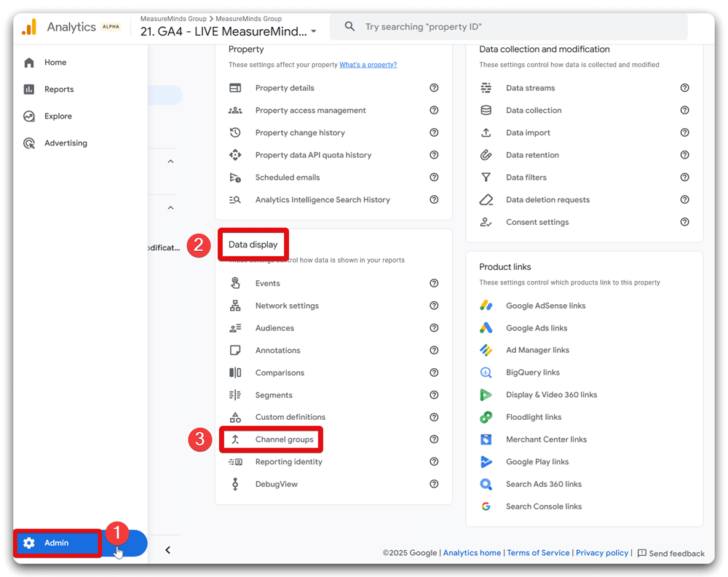
Task: Click the Home icon in sidebar
Action: tap(29, 63)
